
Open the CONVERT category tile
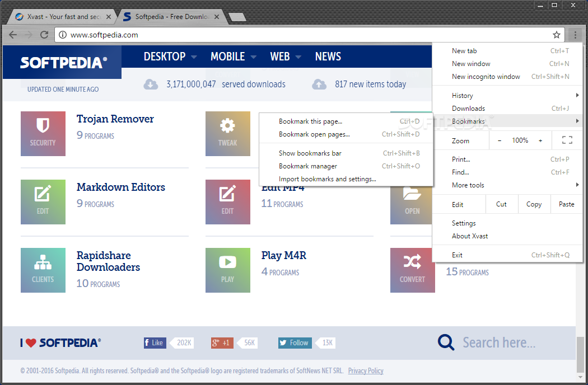(413, 270)
